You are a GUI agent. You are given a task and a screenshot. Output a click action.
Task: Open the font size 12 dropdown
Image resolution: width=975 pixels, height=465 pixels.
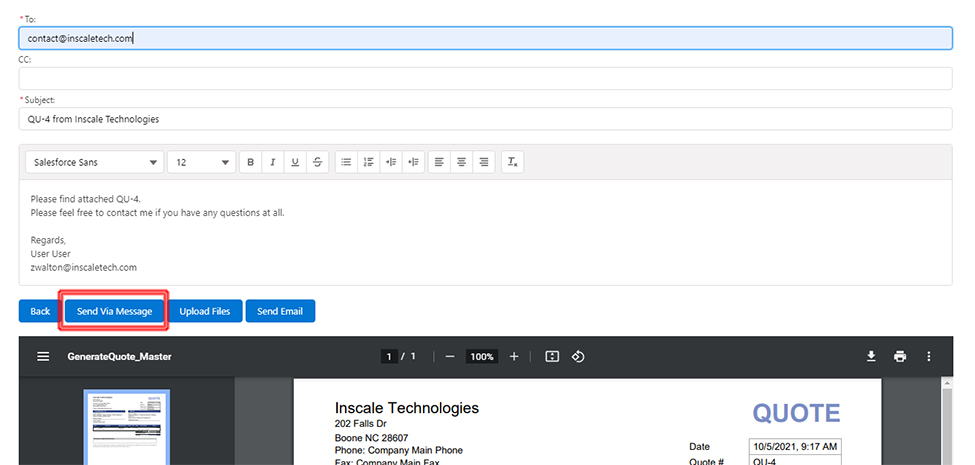201,162
